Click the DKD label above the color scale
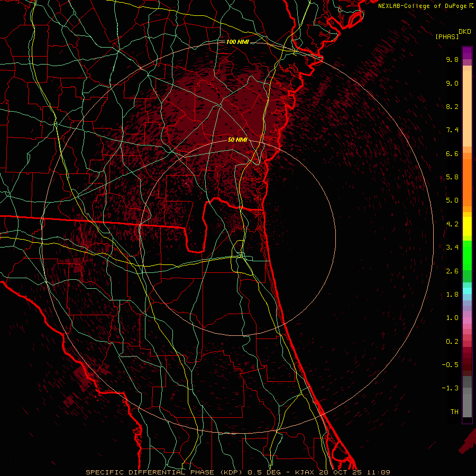The height and width of the screenshot is (476, 476). click(465, 32)
